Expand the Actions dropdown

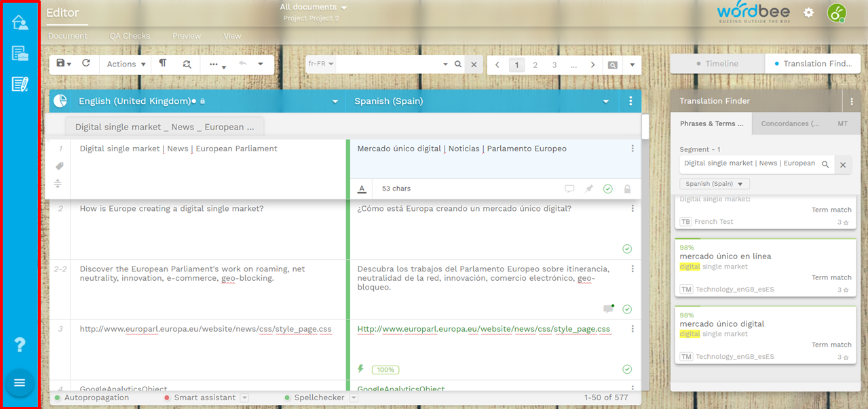pyautogui.click(x=126, y=64)
